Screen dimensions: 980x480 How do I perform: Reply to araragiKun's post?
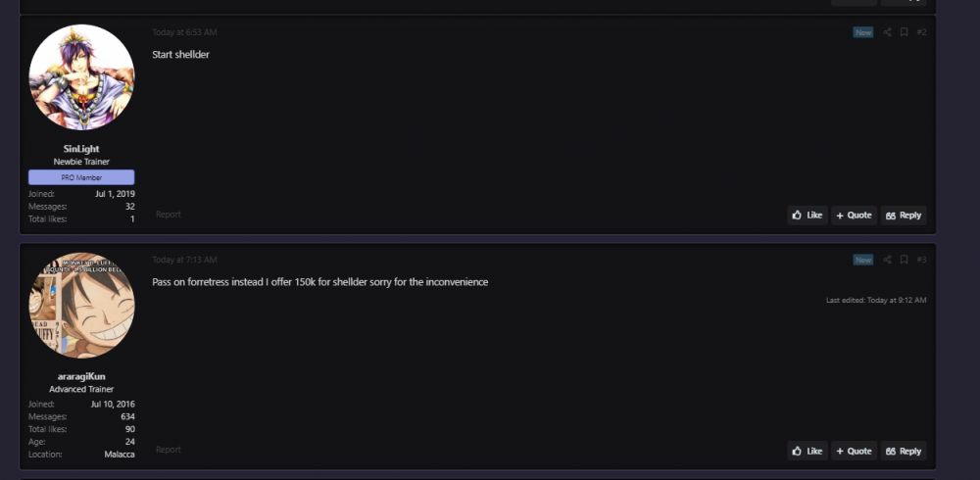(903, 452)
